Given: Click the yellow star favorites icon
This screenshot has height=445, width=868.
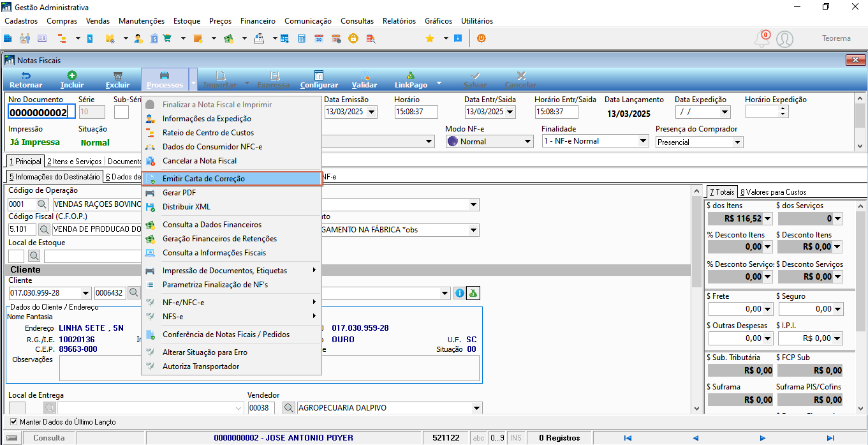Looking at the screenshot, I should 430,38.
